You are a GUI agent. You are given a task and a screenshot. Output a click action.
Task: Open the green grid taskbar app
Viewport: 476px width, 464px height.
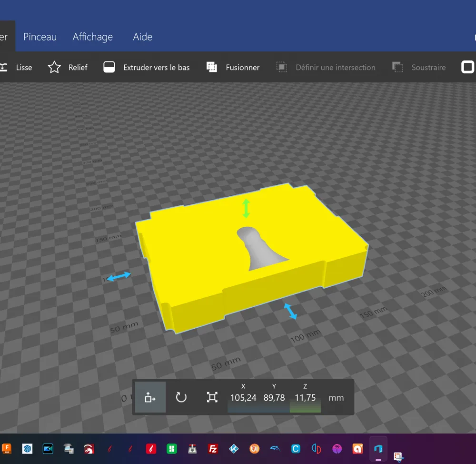pos(172,449)
